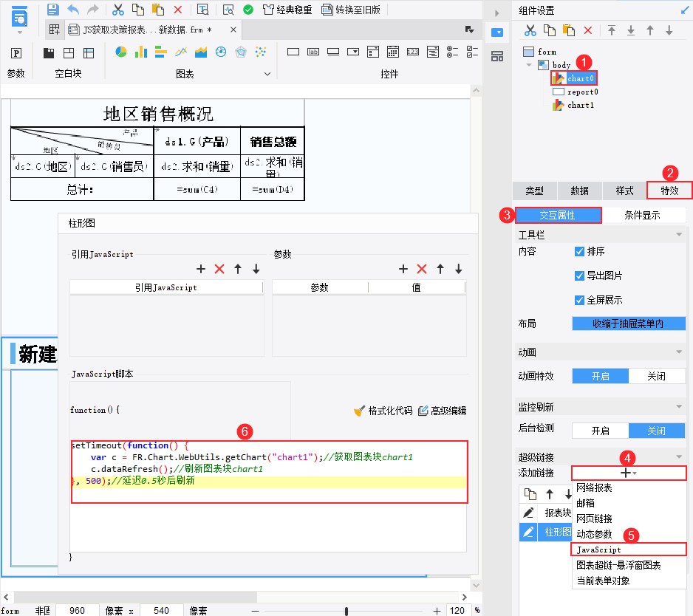Click the redo arrow icon

tap(93, 10)
